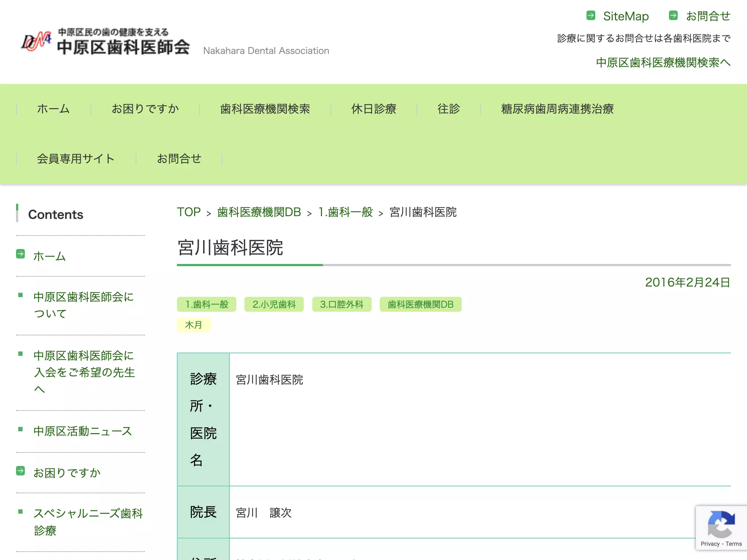Open sidebar お困りですか link
This screenshot has height=560, width=747.
(x=67, y=473)
